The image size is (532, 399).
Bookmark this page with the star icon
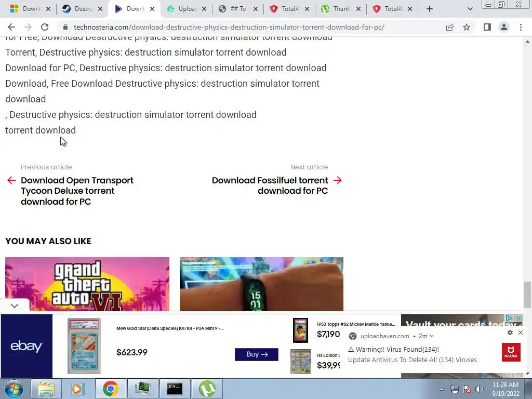(x=467, y=27)
